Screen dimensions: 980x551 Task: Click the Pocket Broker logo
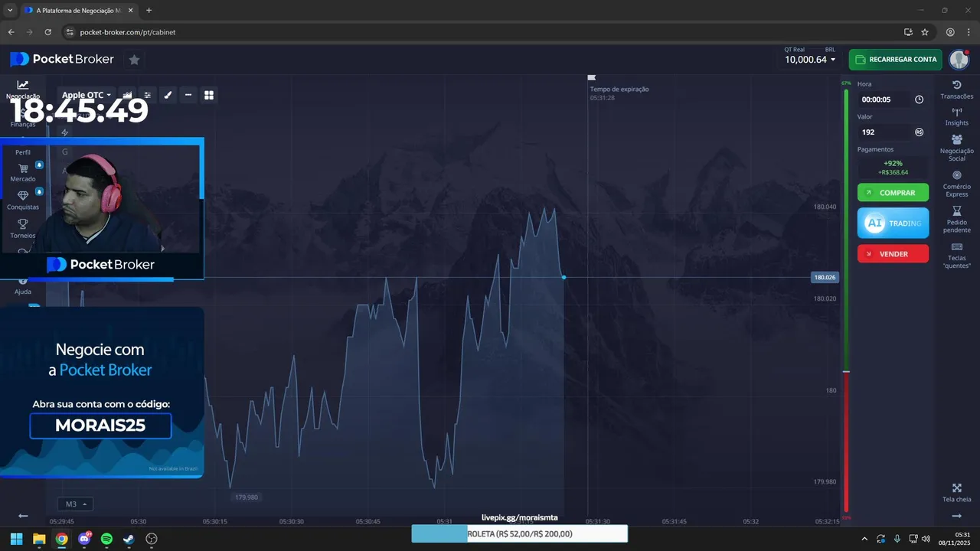[x=62, y=59]
